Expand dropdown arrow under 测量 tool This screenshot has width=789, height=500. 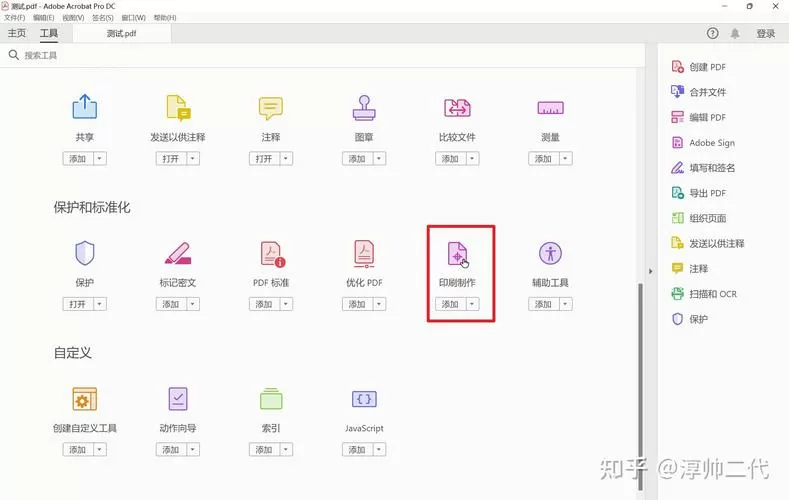tap(565, 159)
